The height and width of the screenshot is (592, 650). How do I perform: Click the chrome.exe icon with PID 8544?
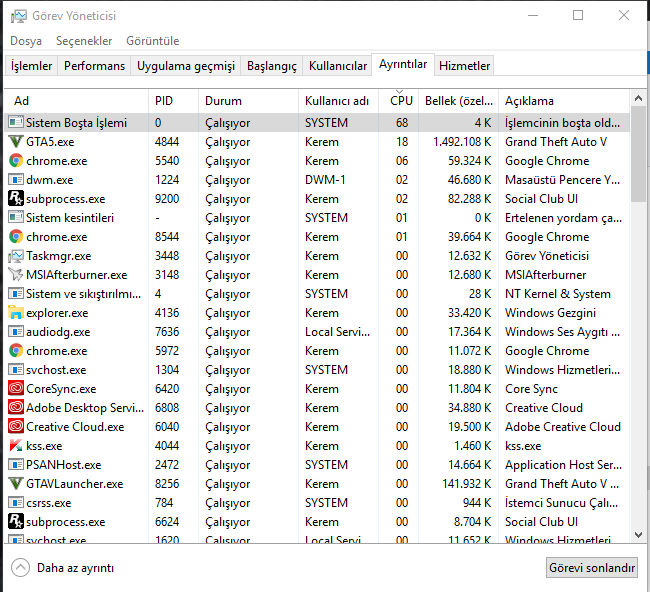tap(16, 237)
